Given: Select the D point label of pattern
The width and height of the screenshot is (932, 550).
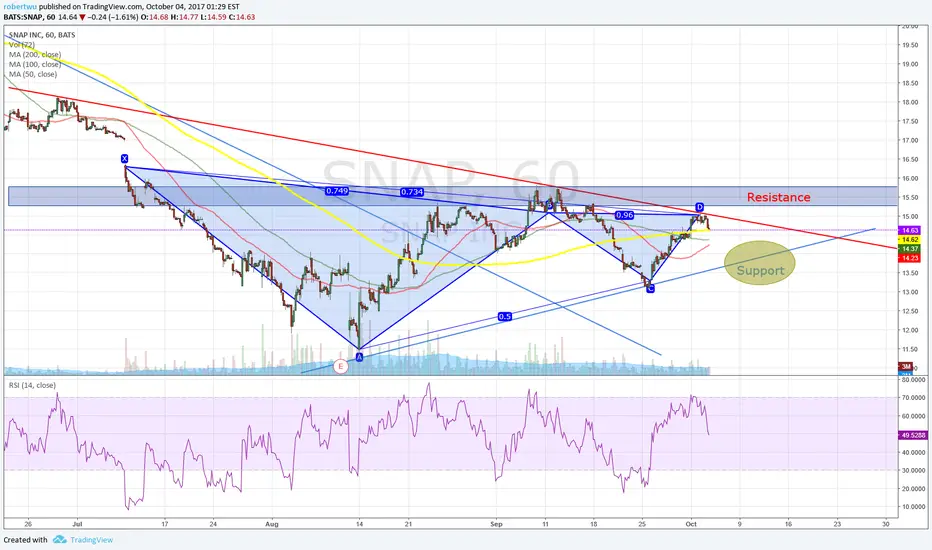Looking at the screenshot, I should (x=700, y=207).
